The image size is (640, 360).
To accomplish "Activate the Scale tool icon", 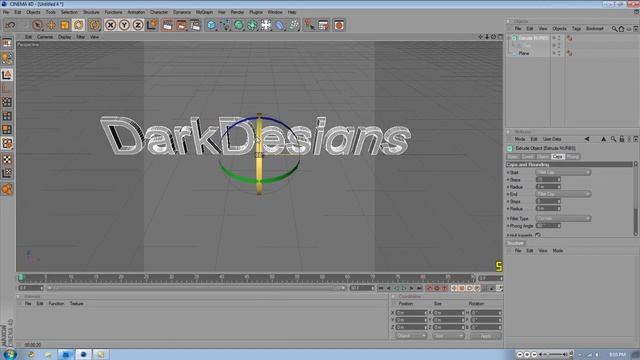I will point(64,25).
